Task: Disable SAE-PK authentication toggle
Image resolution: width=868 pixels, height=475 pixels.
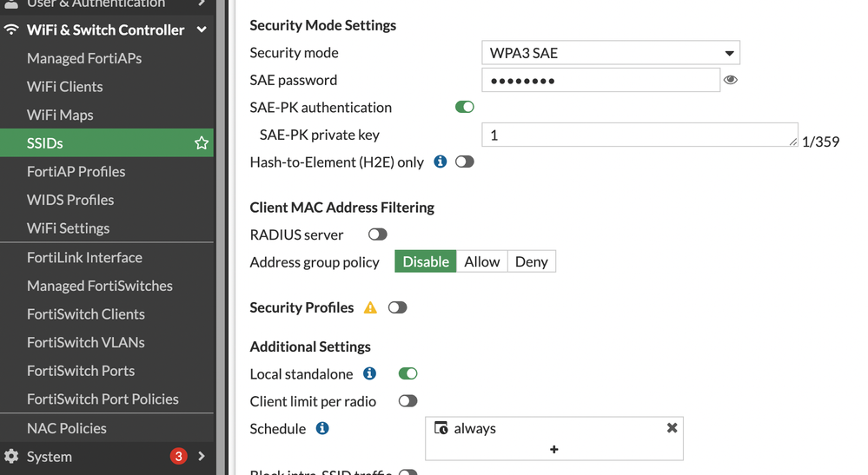Action: [x=465, y=107]
